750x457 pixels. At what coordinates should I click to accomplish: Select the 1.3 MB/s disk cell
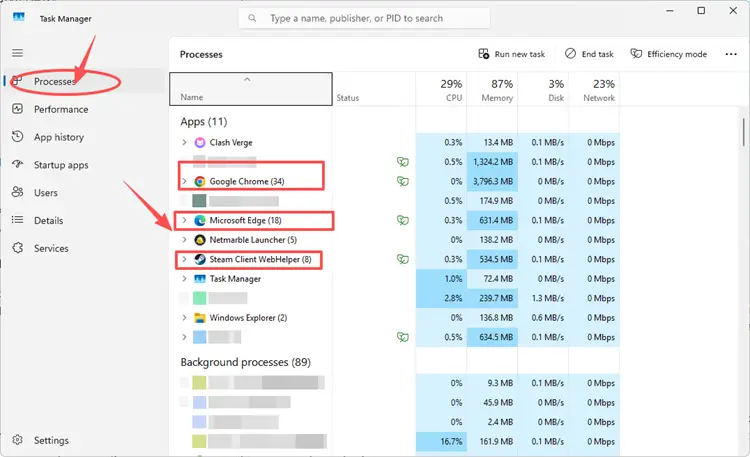point(543,298)
